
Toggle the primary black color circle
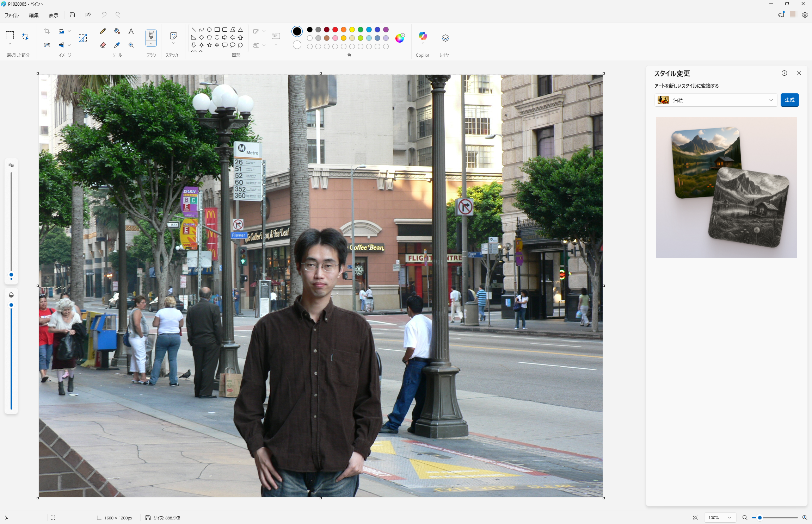click(297, 31)
